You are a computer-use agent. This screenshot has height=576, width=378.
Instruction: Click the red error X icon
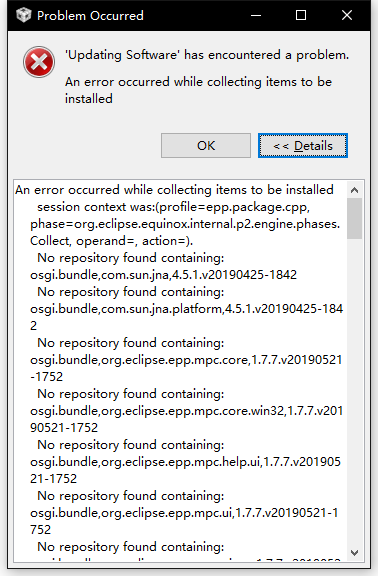[39, 62]
